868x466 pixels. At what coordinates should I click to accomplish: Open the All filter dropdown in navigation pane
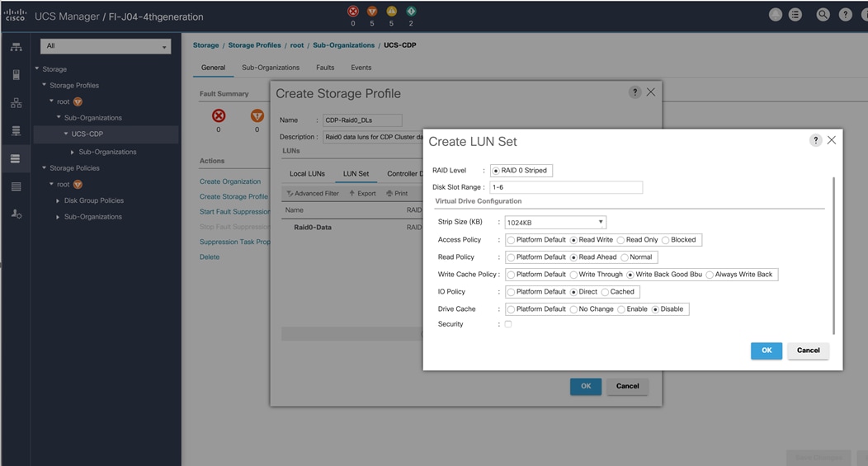pyautogui.click(x=106, y=46)
